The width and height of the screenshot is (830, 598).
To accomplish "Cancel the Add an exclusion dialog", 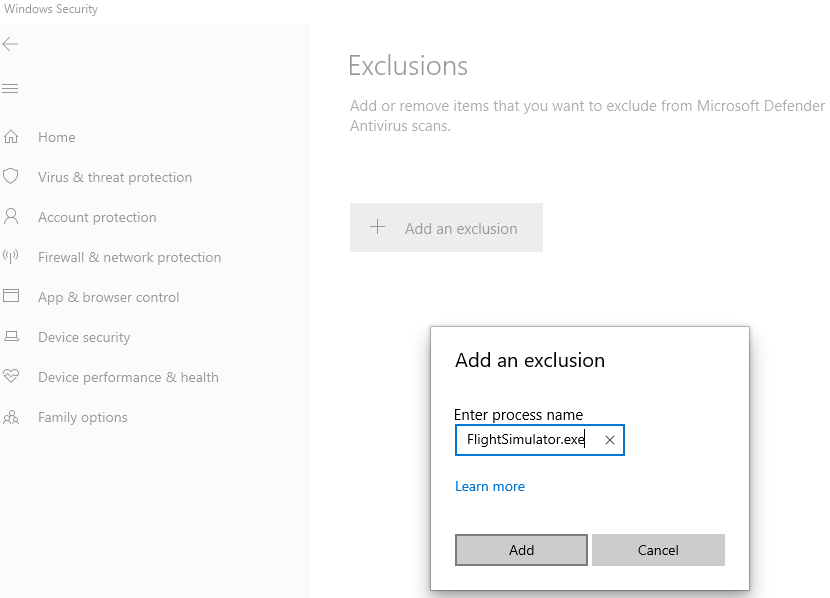I will tap(658, 550).
